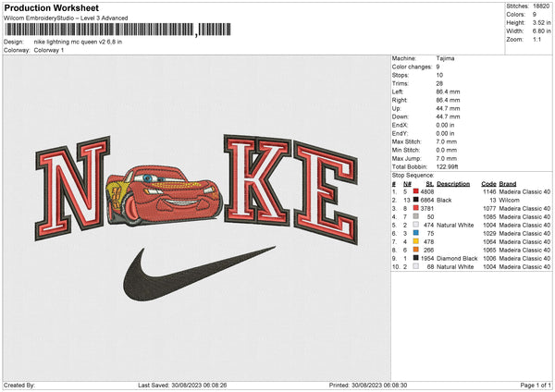Select the Black description in row 2
Screen dimensions: 555x392
[444, 200]
